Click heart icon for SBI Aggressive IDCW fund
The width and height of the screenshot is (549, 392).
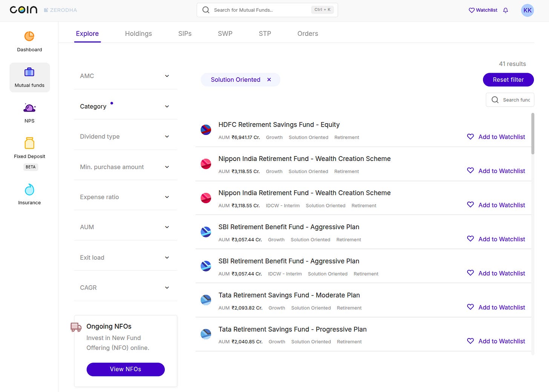coord(470,273)
